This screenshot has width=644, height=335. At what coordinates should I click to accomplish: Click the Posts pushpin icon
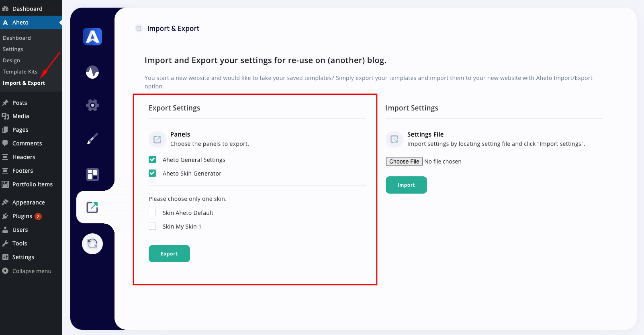(x=5, y=103)
